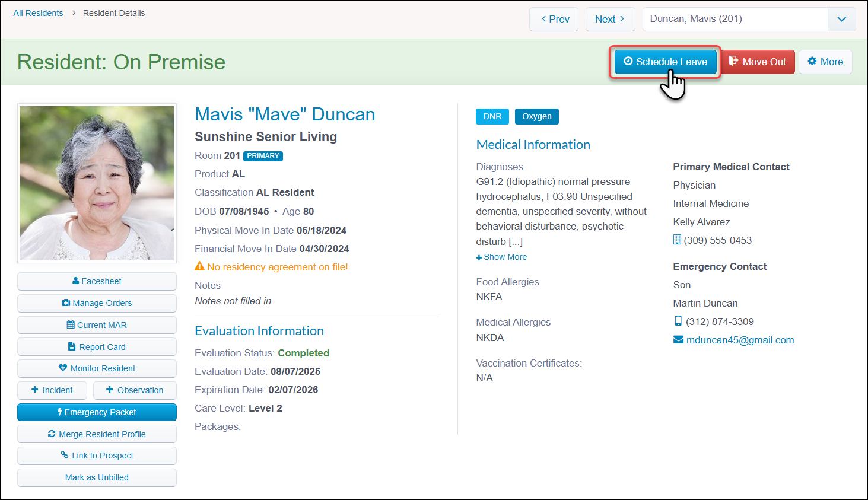This screenshot has height=500, width=868.
Task: Click the All Residents breadcrumb link
Action: click(x=38, y=13)
